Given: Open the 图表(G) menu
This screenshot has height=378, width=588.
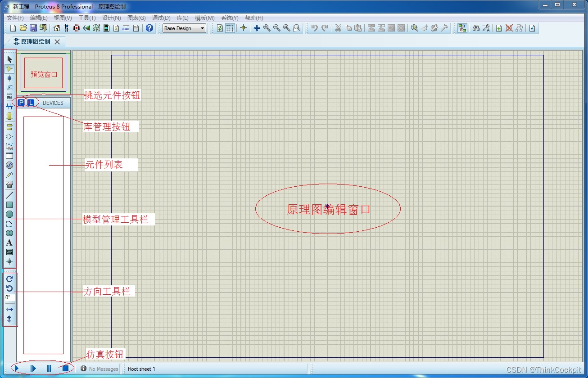Looking at the screenshot, I should pyautogui.click(x=136, y=18).
